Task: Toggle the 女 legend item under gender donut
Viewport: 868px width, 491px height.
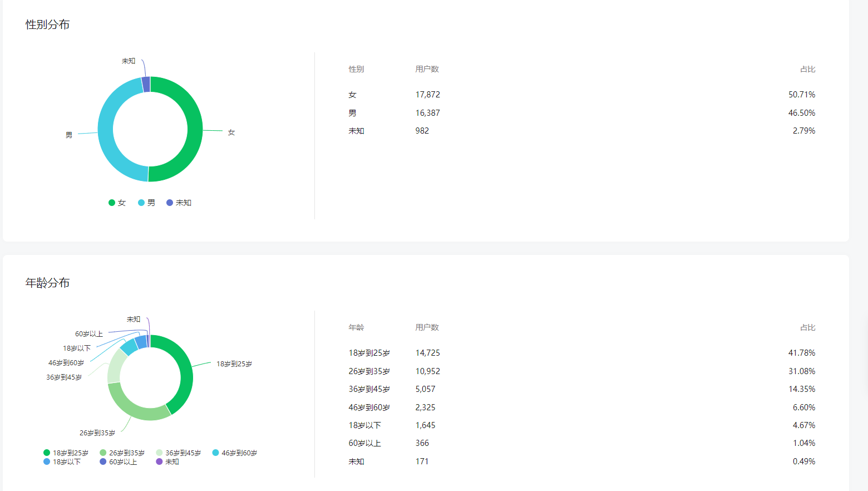Action: coord(117,203)
